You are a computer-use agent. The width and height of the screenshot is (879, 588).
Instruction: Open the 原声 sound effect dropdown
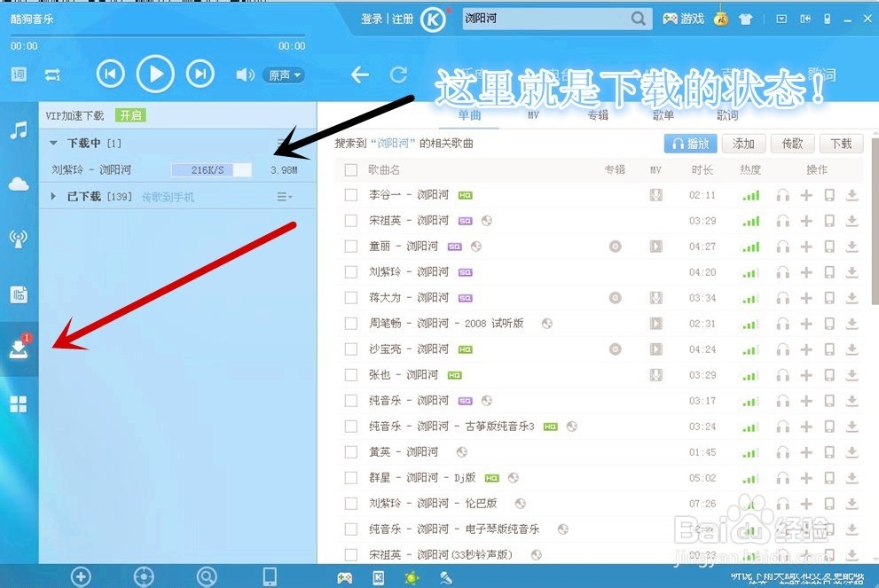click(284, 75)
